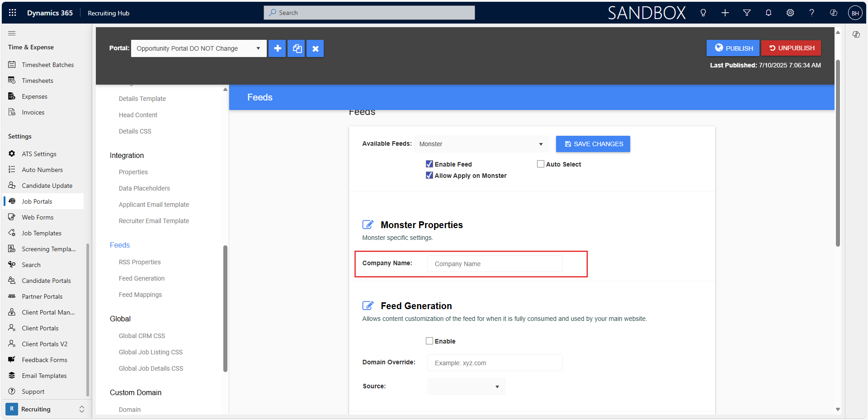Image resolution: width=868 pixels, height=420 pixels.
Task: Click the UNPUBLISH button
Action: pos(791,48)
